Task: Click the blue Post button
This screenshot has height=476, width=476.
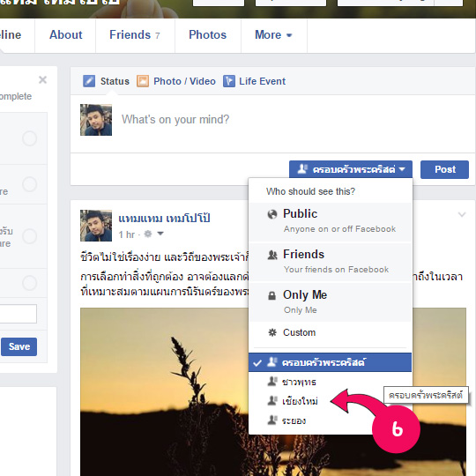Action: pyautogui.click(x=444, y=169)
